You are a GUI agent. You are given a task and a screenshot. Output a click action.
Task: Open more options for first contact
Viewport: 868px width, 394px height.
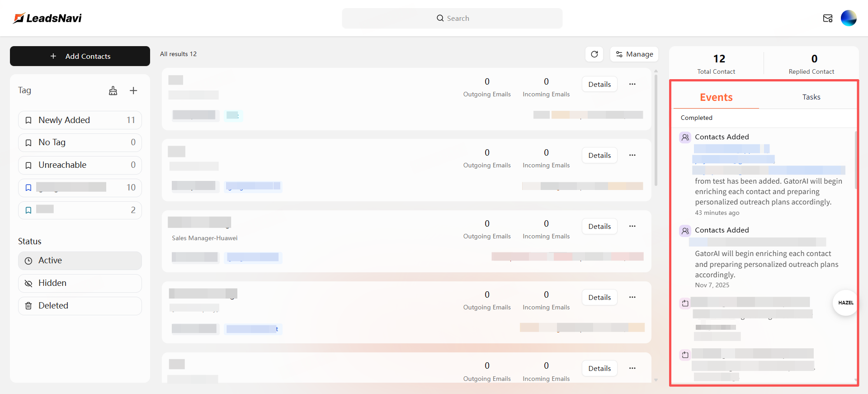(632, 84)
